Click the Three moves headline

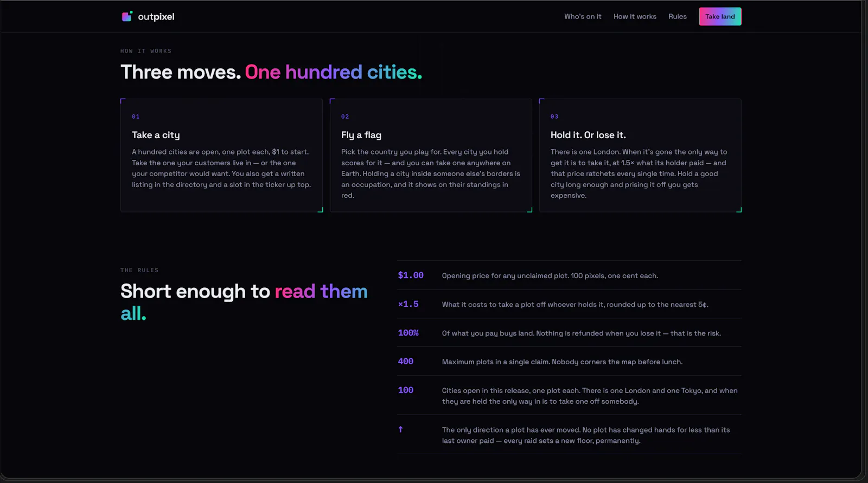(271, 72)
